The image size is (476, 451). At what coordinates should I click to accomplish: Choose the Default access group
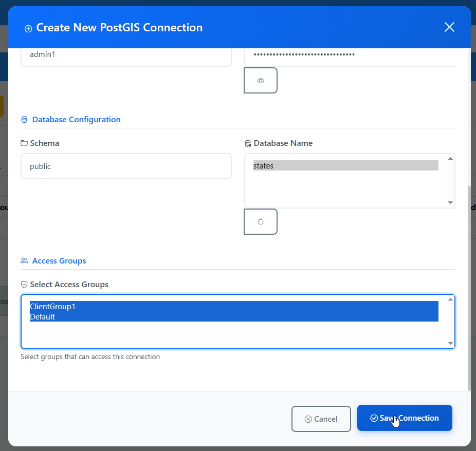click(234, 316)
